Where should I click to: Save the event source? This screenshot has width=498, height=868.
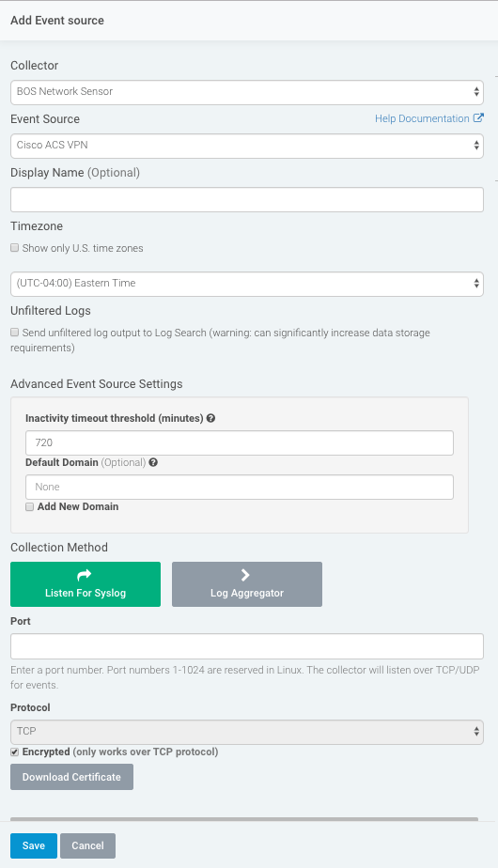point(34,845)
